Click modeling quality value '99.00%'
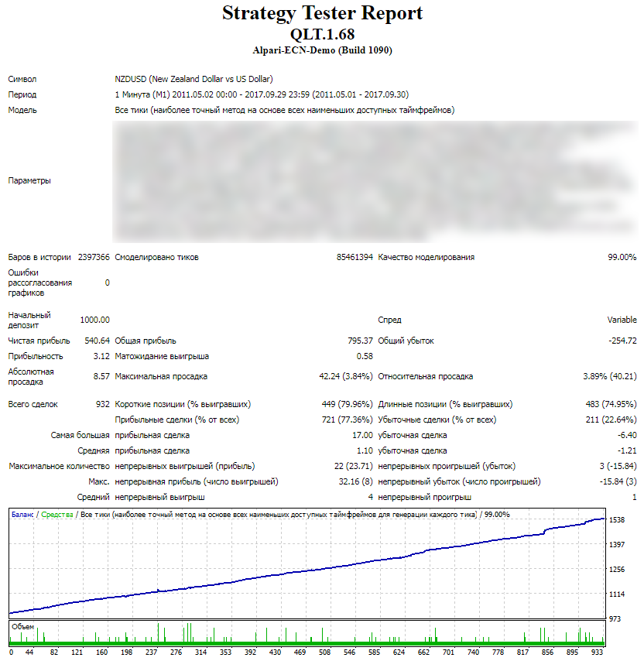 click(622, 257)
